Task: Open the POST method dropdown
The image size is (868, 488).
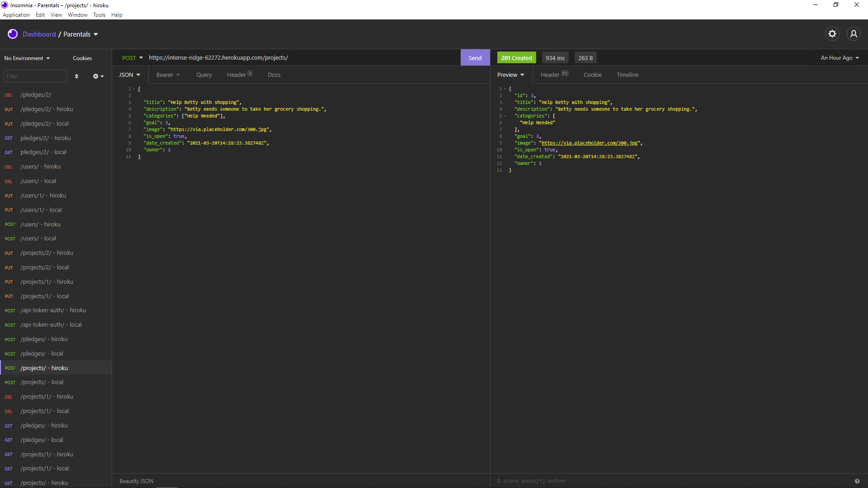Action: (x=132, y=58)
